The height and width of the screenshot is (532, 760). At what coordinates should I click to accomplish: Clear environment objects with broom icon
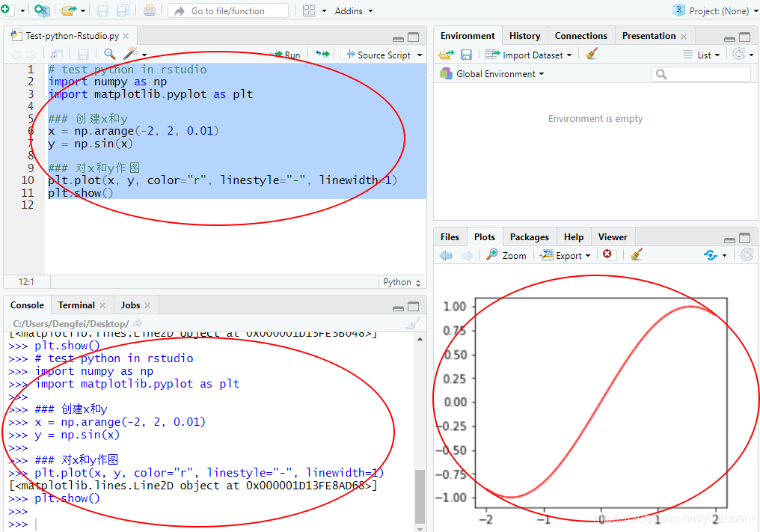pos(592,54)
